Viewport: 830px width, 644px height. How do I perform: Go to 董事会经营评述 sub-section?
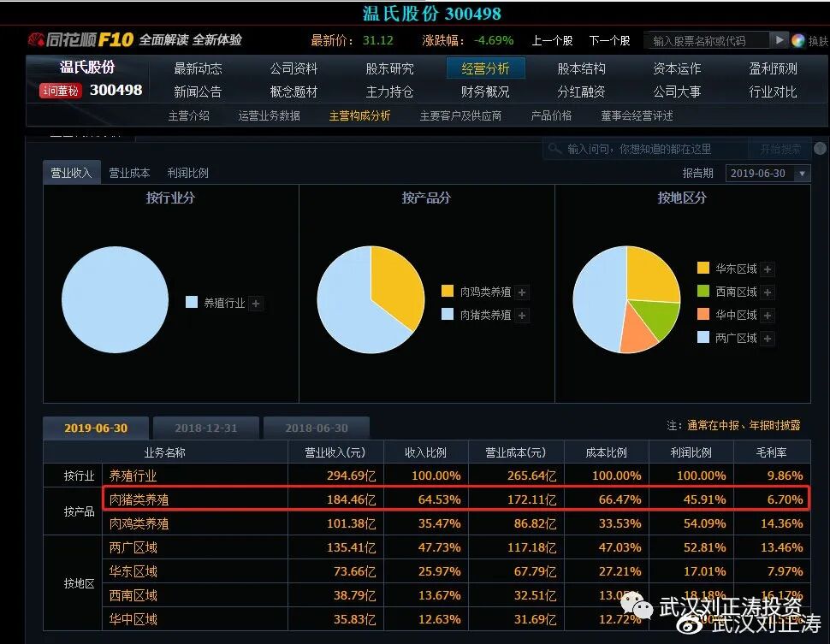pos(637,116)
